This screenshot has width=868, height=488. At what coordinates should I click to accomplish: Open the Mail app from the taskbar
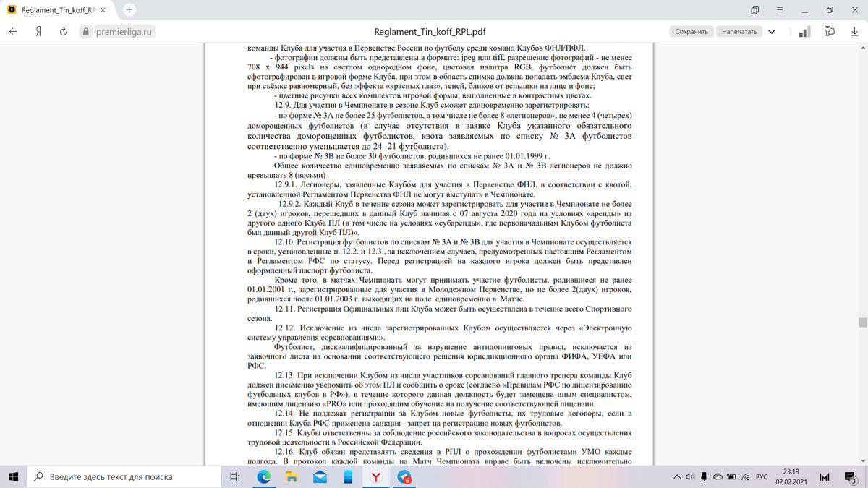tap(320, 476)
